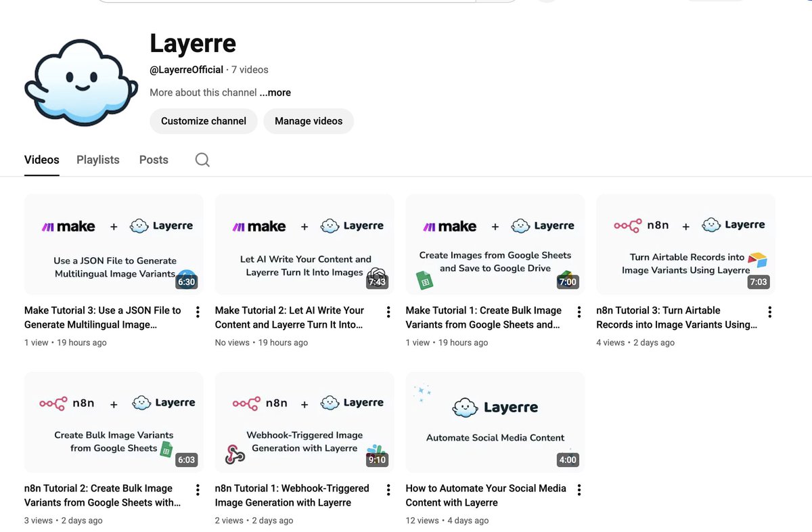Open n8n Tutorial 2 Google Sheets thumbnail
The image size is (812, 532).
(114, 422)
